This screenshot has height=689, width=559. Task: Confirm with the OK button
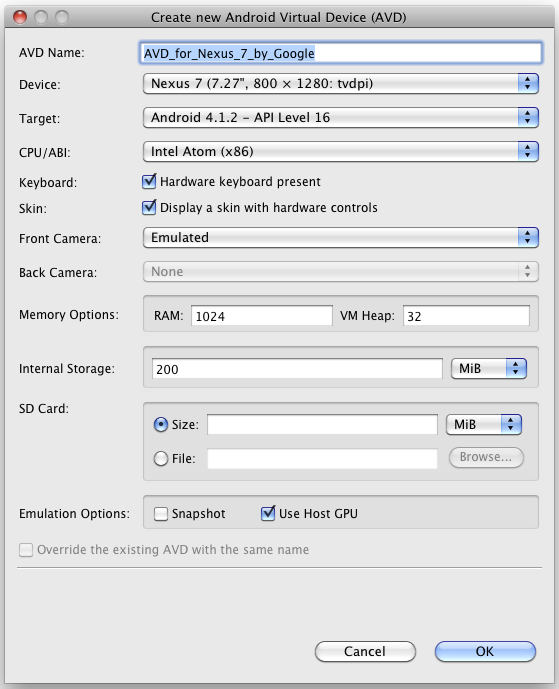(485, 651)
